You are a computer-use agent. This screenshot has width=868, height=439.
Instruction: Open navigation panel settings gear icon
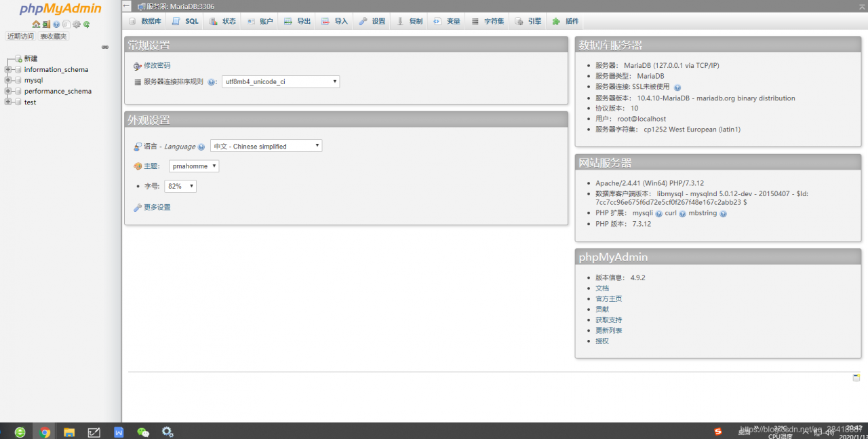click(x=77, y=24)
